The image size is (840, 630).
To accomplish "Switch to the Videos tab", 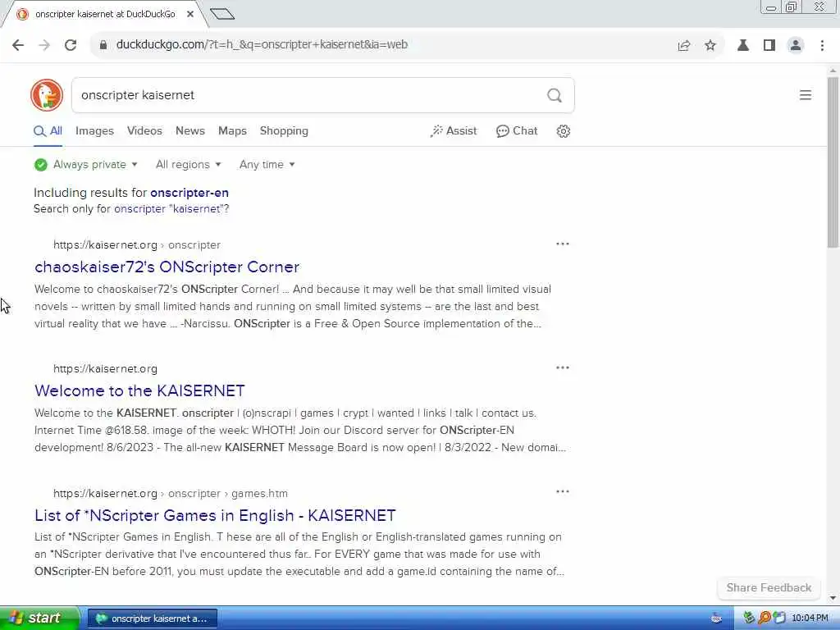I will (144, 131).
